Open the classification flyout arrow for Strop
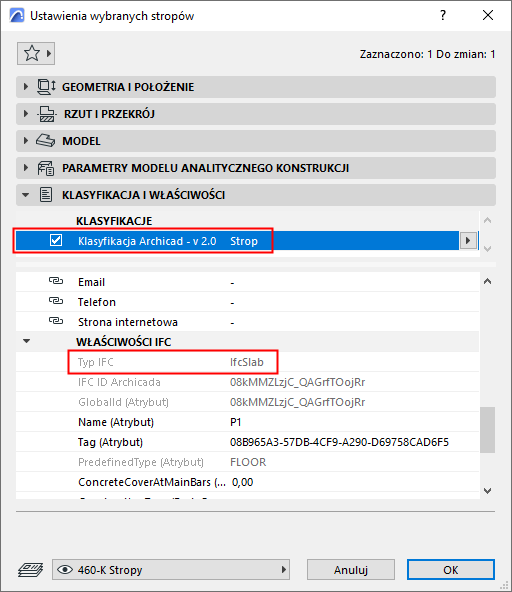This screenshot has height=592, width=512. tap(468, 240)
